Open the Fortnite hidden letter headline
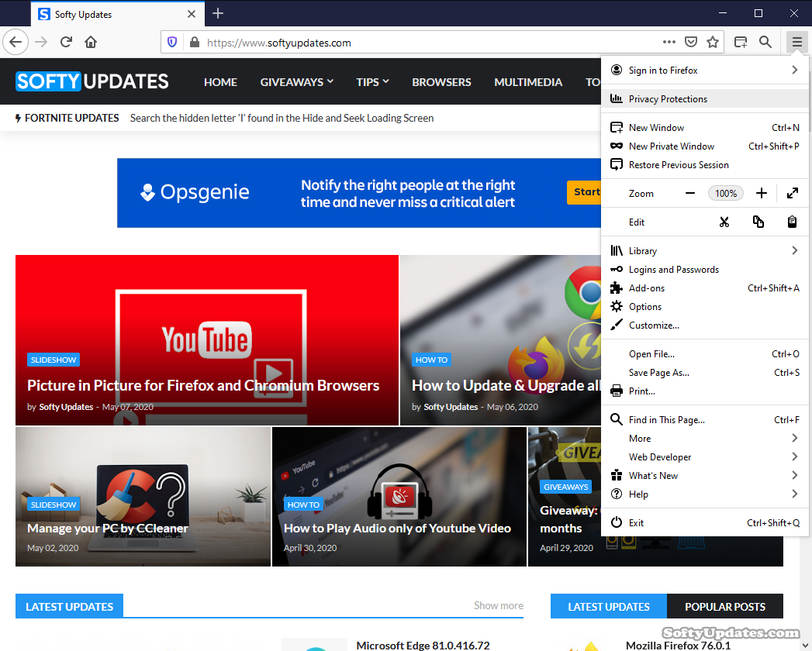Screen dimensions: 812x651 point(282,118)
